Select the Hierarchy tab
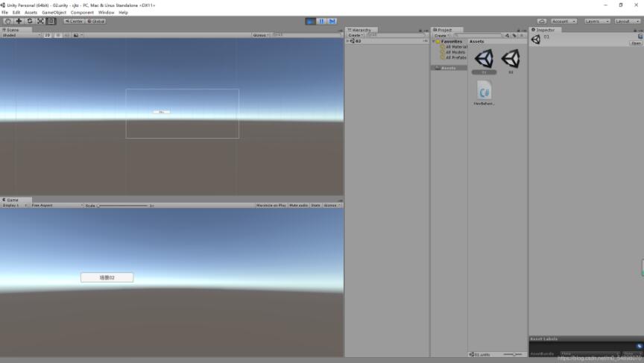Viewport: 644px width, 363px height. coord(362,30)
